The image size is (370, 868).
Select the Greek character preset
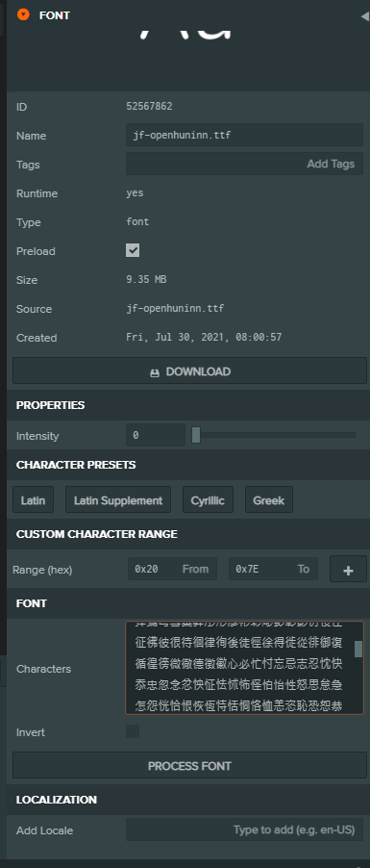pos(269,499)
